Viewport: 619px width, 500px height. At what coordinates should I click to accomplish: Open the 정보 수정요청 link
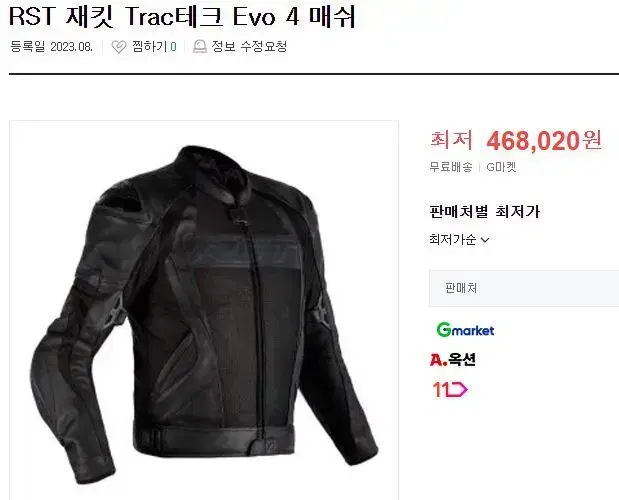click(249, 47)
